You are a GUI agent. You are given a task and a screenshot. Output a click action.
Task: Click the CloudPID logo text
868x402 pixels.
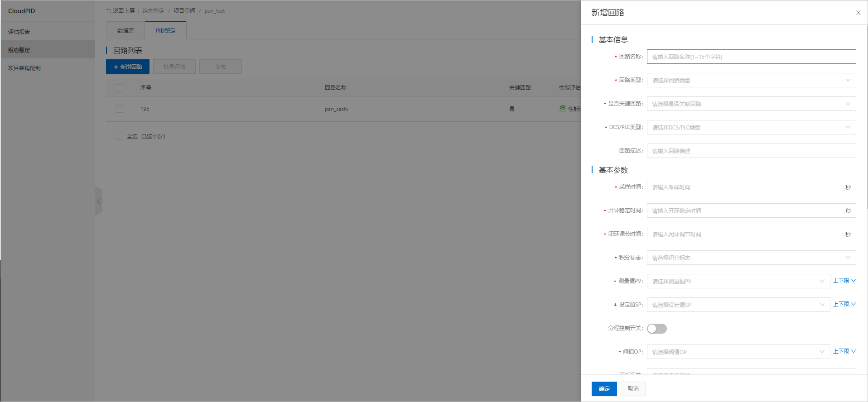21,11
